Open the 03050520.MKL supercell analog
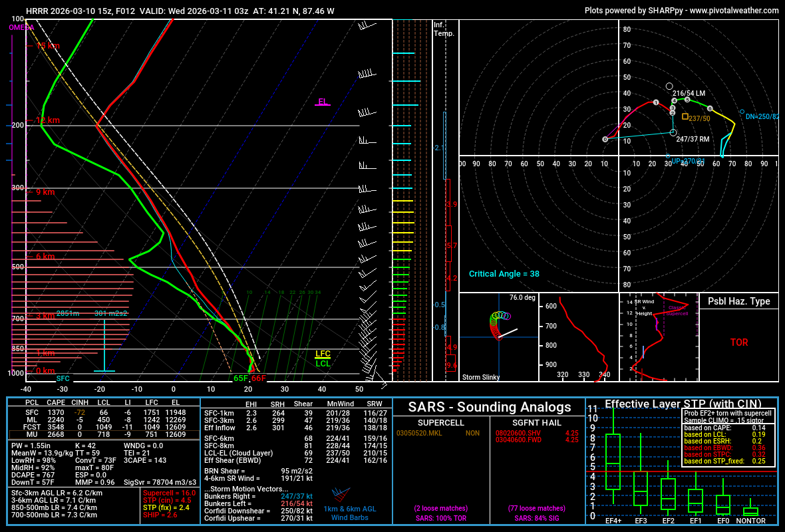Viewport: 785px width, 532px height. 420,433
